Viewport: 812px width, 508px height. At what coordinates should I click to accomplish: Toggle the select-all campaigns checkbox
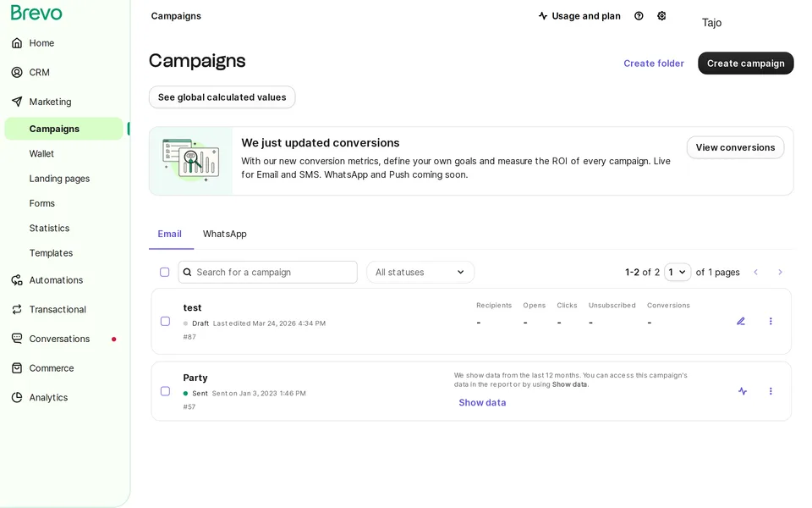pos(165,272)
